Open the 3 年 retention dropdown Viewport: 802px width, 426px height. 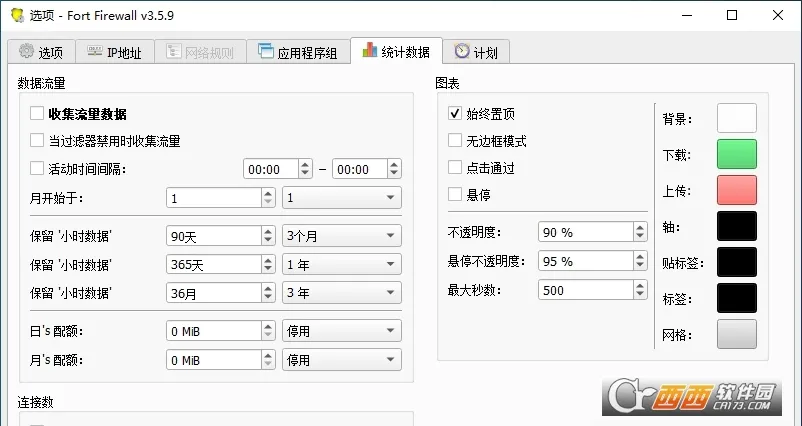[x=342, y=293]
